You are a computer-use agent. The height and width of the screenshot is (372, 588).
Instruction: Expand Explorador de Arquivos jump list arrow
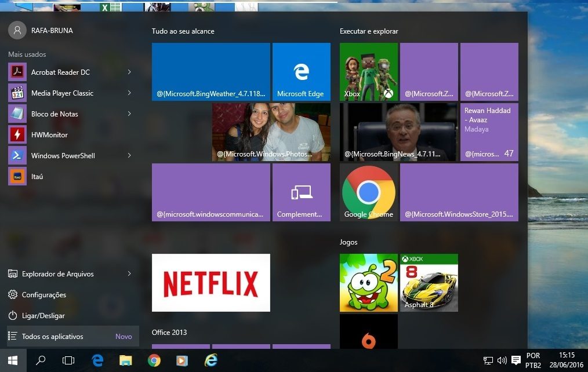(129, 274)
